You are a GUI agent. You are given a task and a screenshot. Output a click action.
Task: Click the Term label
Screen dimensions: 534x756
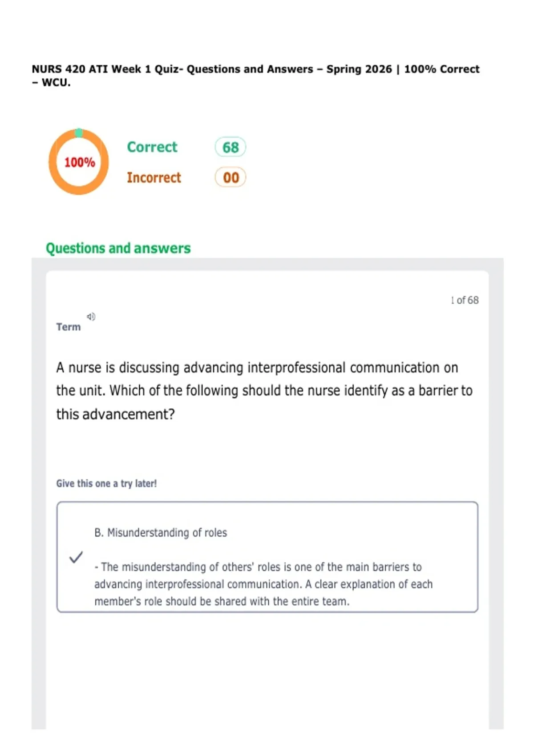[x=69, y=327]
